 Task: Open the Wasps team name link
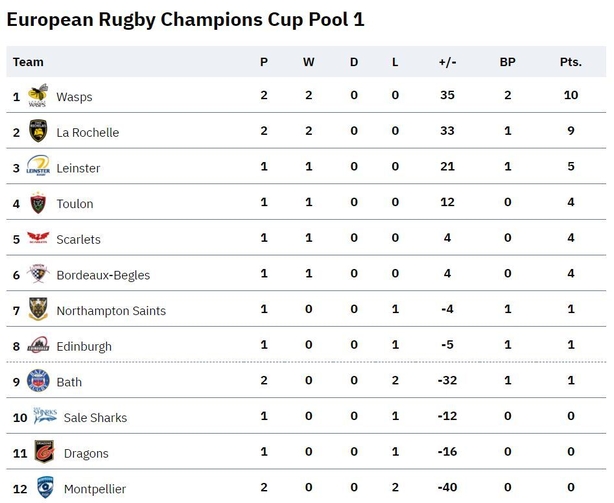[74, 97]
